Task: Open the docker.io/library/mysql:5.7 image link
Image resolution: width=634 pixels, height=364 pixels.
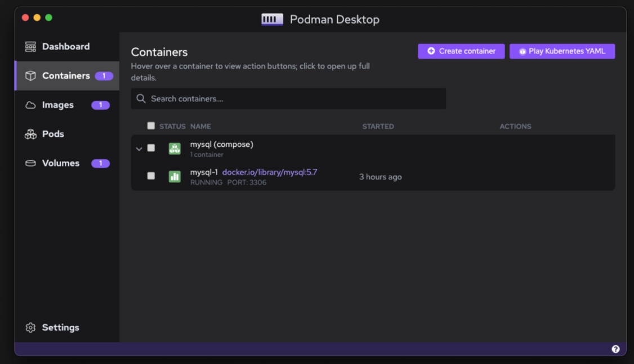Action: pyautogui.click(x=270, y=172)
